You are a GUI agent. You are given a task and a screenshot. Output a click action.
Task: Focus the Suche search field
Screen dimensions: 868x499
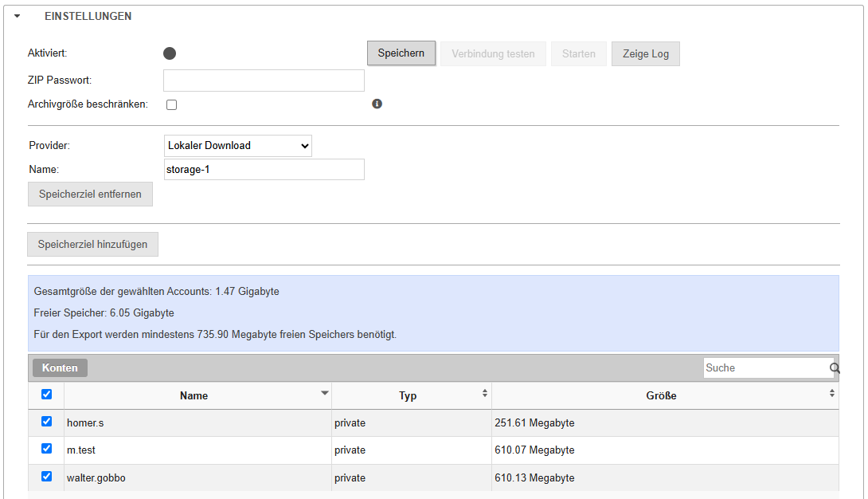766,368
